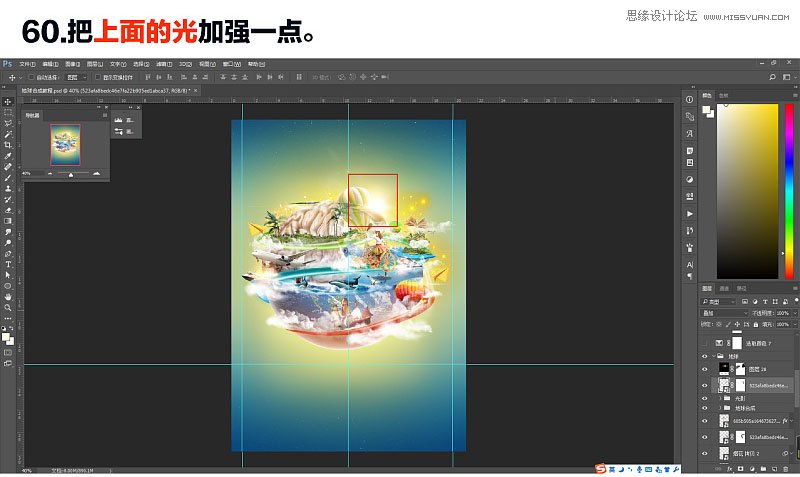Switch to the 色板 tab

[723, 95]
